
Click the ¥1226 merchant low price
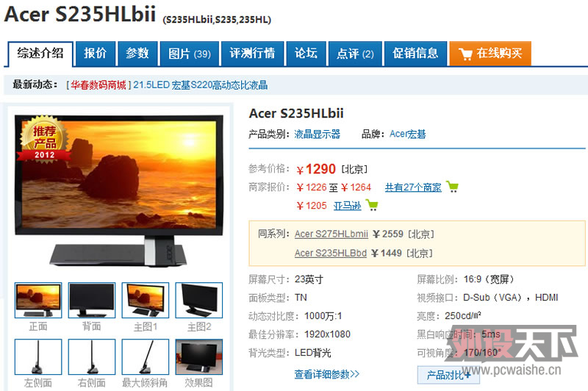coord(312,187)
